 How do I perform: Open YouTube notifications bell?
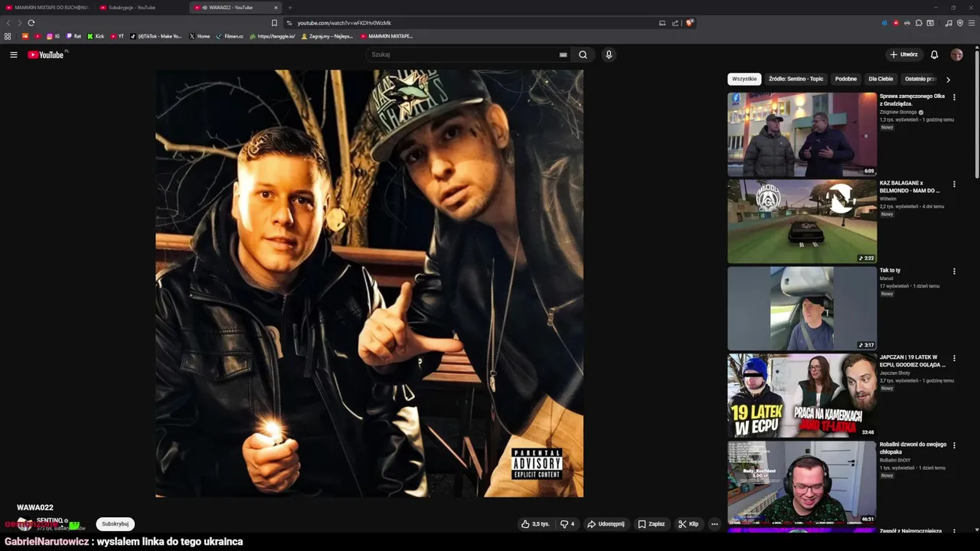click(x=934, y=54)
